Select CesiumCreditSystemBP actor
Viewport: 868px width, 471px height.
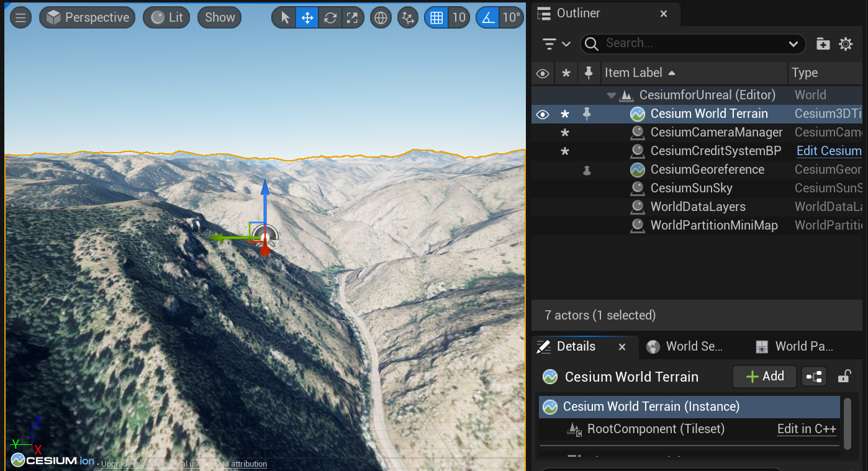pyautogui.click(x=716, y=151)
